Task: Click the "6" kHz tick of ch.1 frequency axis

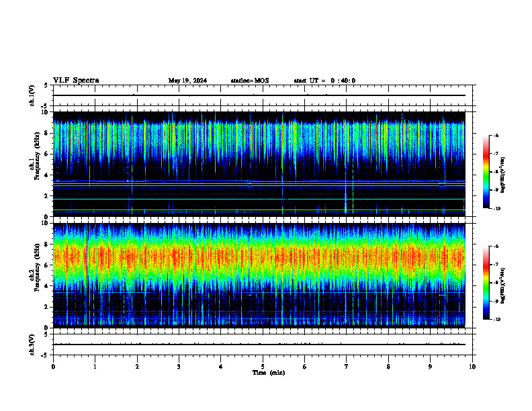Action: tap(47, 154)
